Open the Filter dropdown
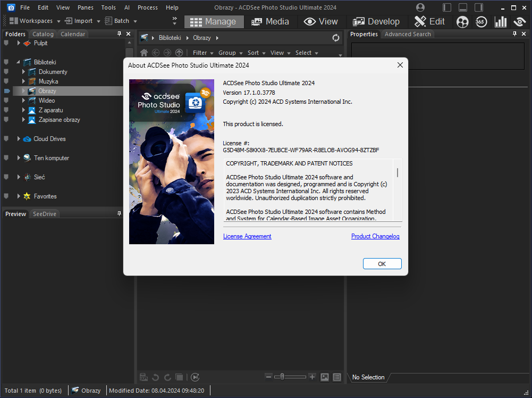The height and width of the screenshot is (398, 532). coord(203,53)
